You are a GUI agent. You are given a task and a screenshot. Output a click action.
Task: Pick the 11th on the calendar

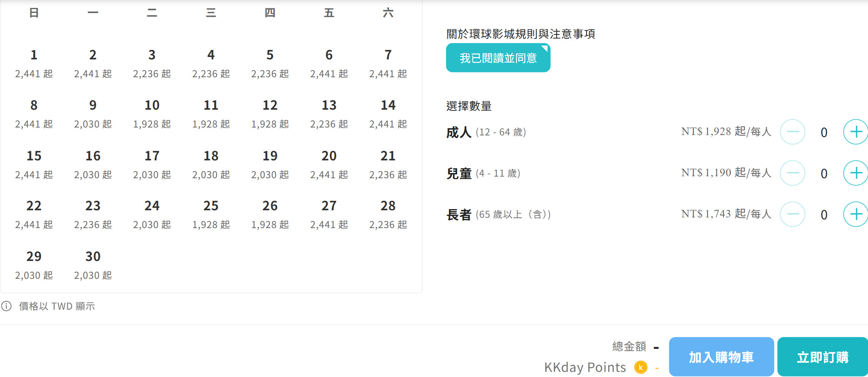pyautogui.click(x=211, y=114)
